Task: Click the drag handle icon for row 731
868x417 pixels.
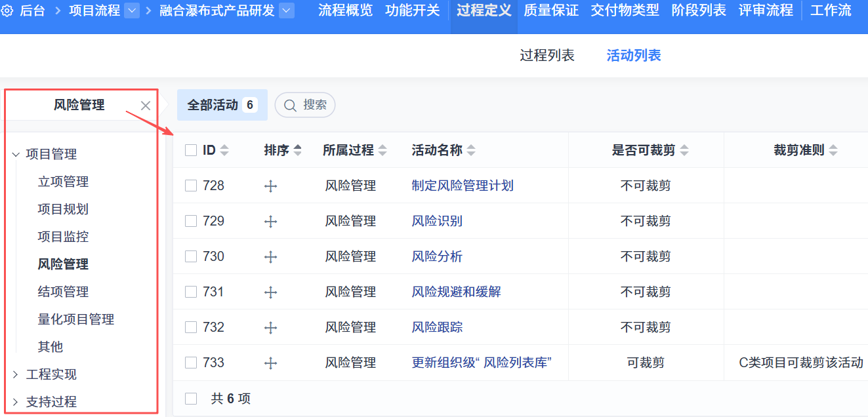Action: pos(270,292)
